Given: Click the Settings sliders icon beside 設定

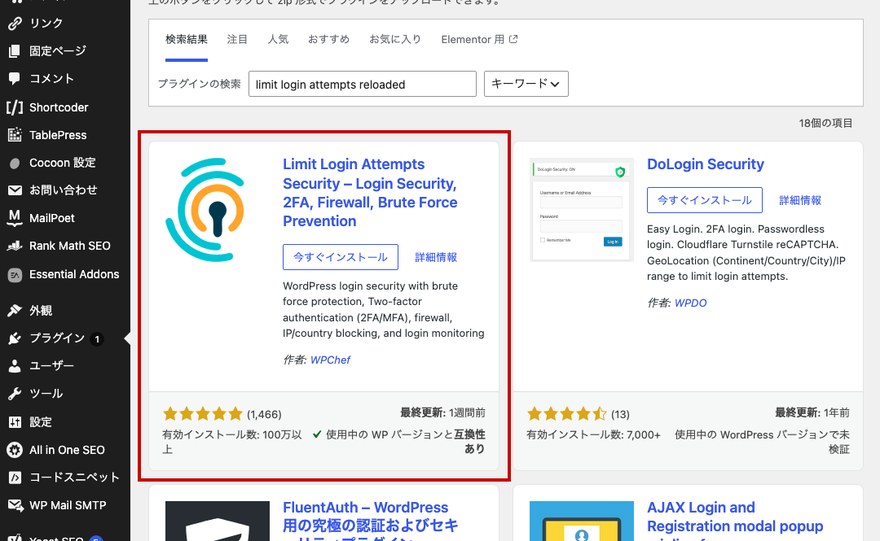Looking at the screenshot, I should coord(15,422).
